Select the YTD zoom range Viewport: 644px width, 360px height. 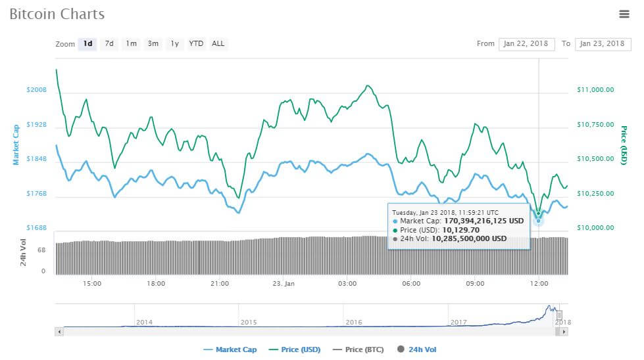pyautogui.click(x=196, y=43)
